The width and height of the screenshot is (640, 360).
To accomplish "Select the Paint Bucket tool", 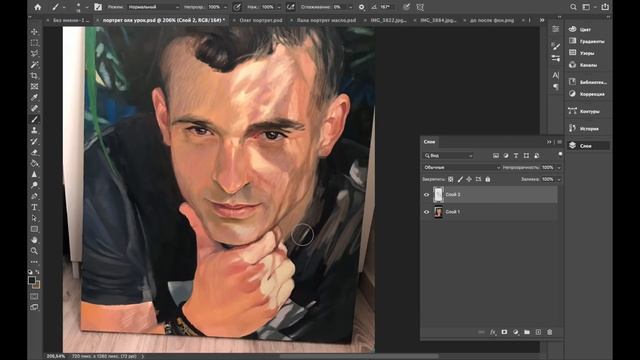I will point(34,163).
